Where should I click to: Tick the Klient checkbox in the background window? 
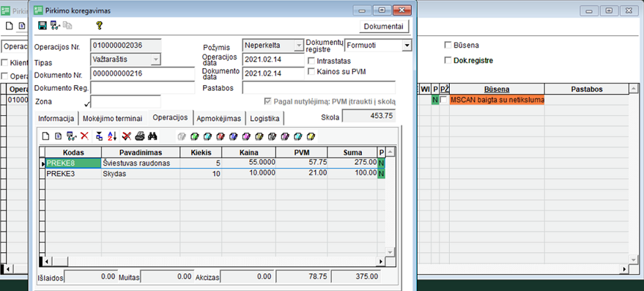(x=4, y=63)
